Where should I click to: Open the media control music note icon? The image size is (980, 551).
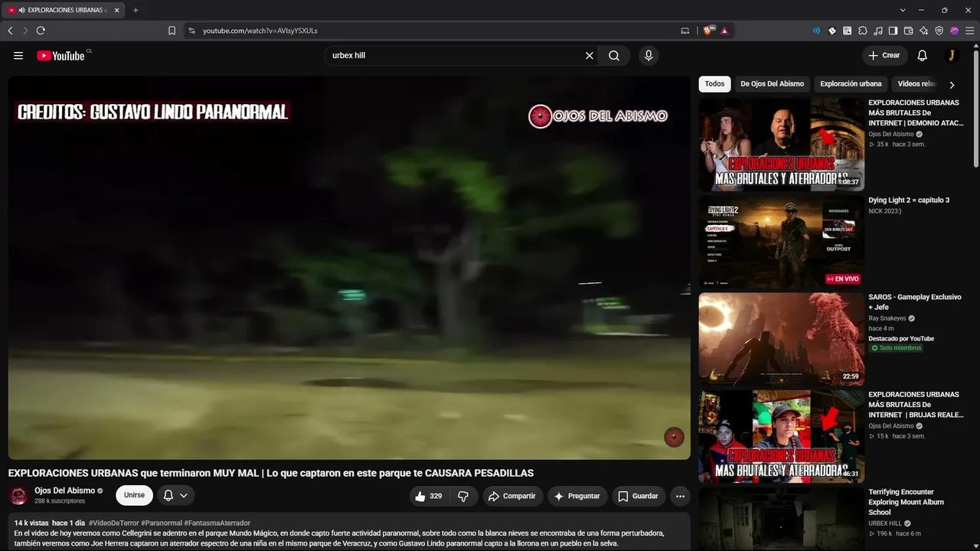click(x=878, y=31)
